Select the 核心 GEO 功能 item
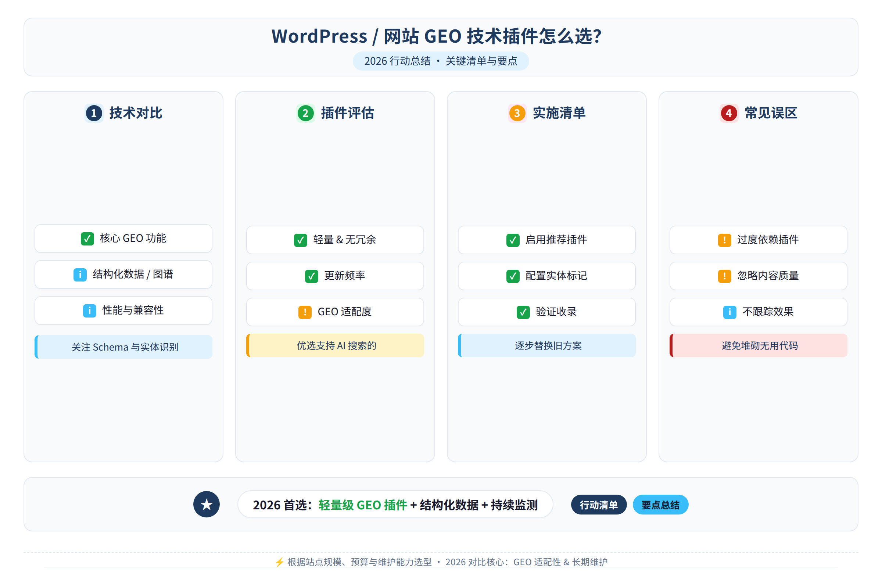The image size is (882, 588). (123, 239)
